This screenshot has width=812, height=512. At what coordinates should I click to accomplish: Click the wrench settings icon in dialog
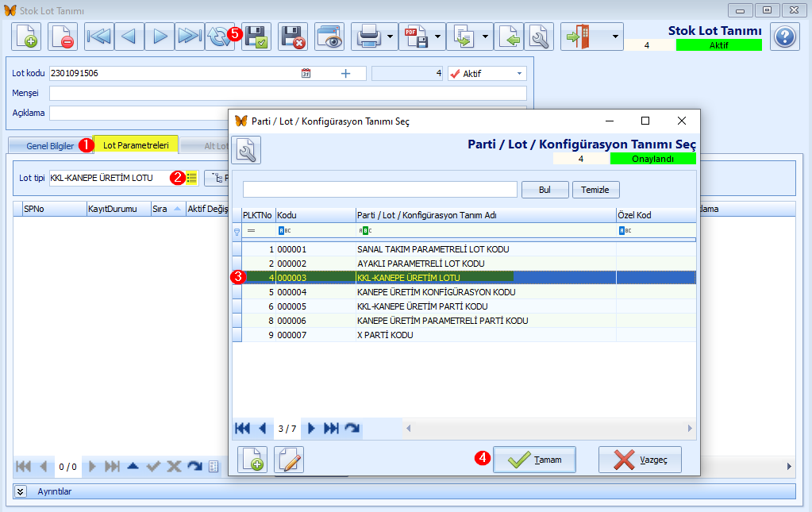(x=246, y=149)
